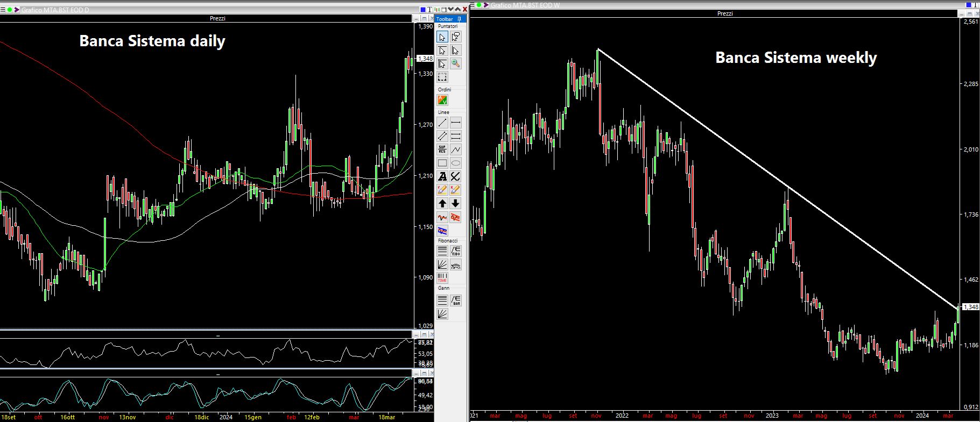Select the red wave line-study icon
The width and height of the screenshot is (980, 422).
[442, 217]
